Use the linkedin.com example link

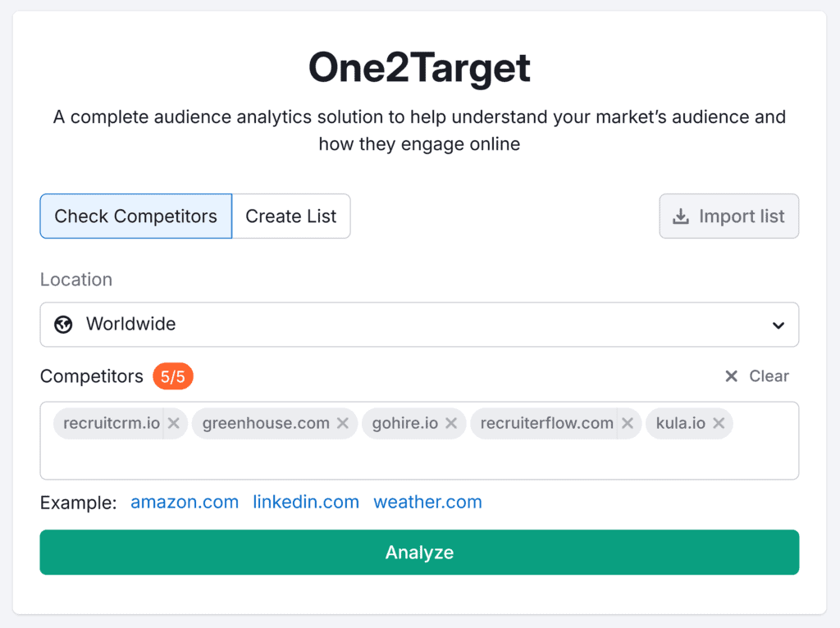[306, 502]
